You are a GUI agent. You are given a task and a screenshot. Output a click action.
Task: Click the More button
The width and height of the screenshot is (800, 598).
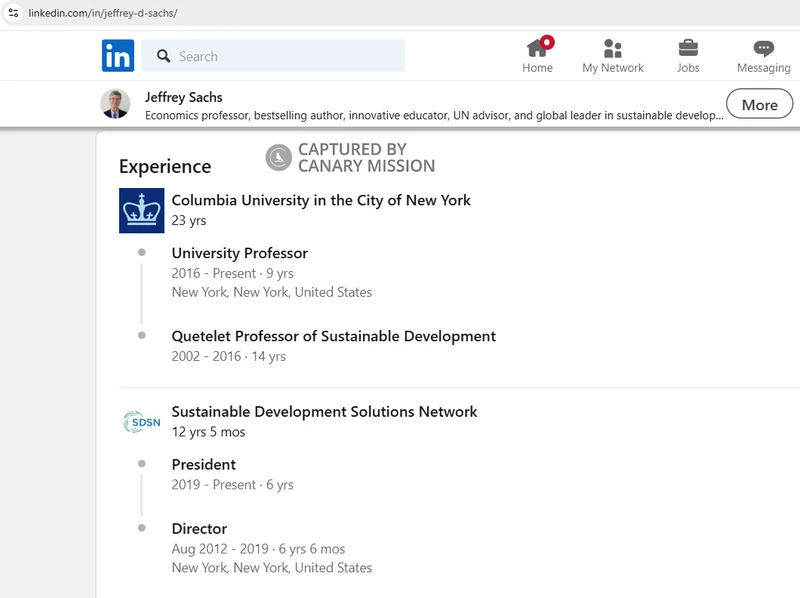pos(759,104)
